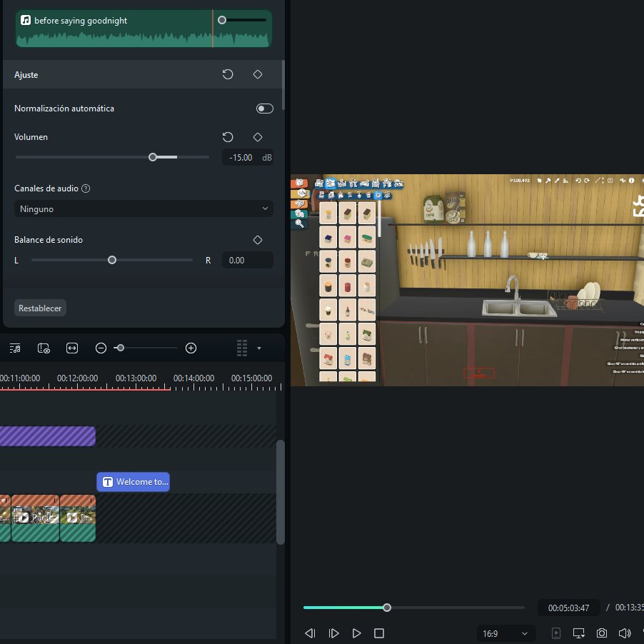Take a snapshot with the camera icon

(x=602, y=633)
